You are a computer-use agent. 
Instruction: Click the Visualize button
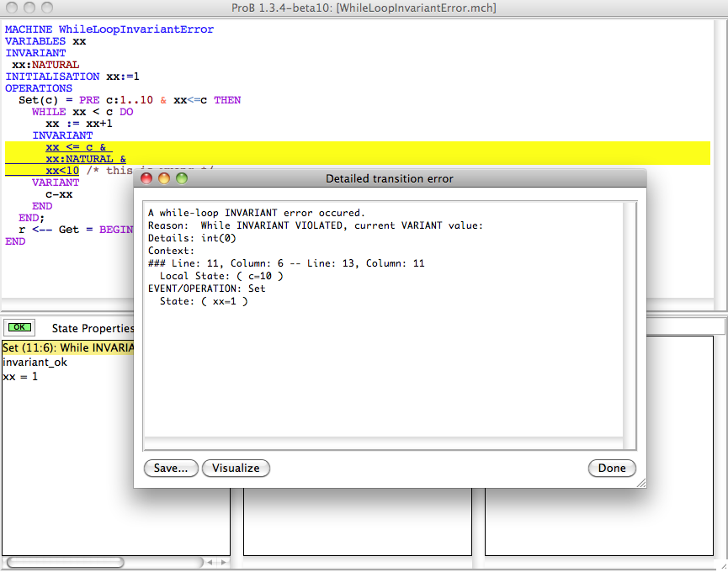pyautogui.click(x=236, y=468)
